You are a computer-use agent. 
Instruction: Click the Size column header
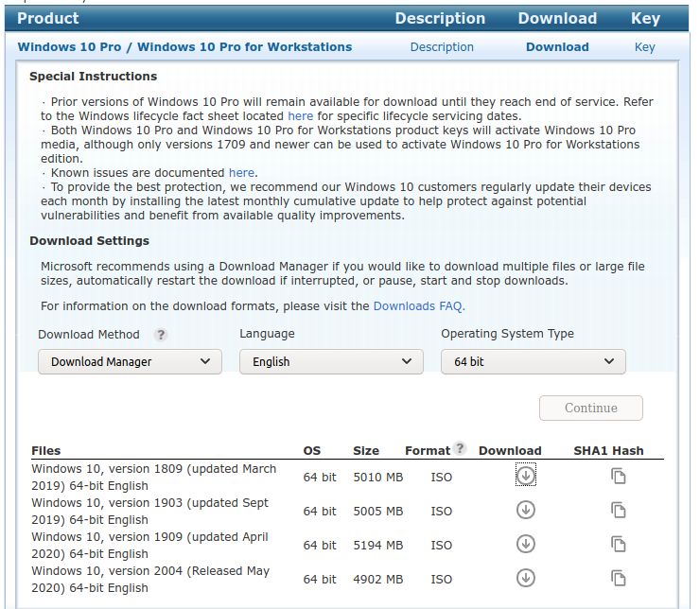tap(366, 451)
